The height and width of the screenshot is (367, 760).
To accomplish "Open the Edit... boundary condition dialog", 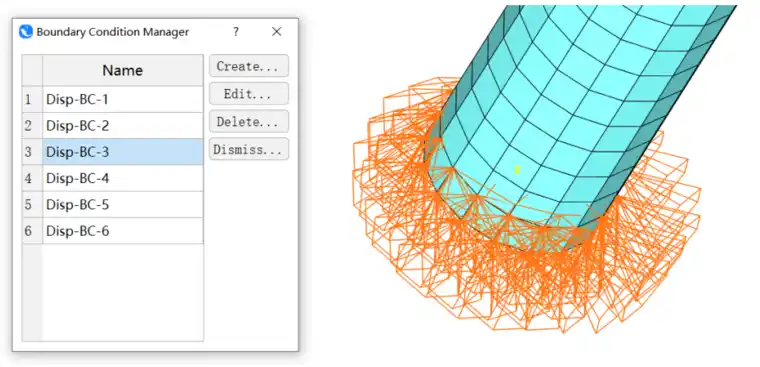I will pyautogui.click(x=249, y=94).
